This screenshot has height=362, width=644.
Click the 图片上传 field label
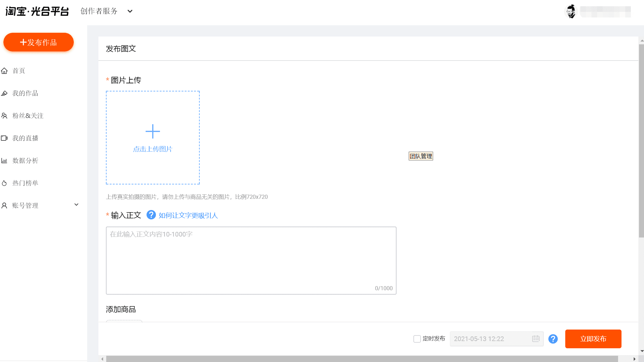[126, 80]
